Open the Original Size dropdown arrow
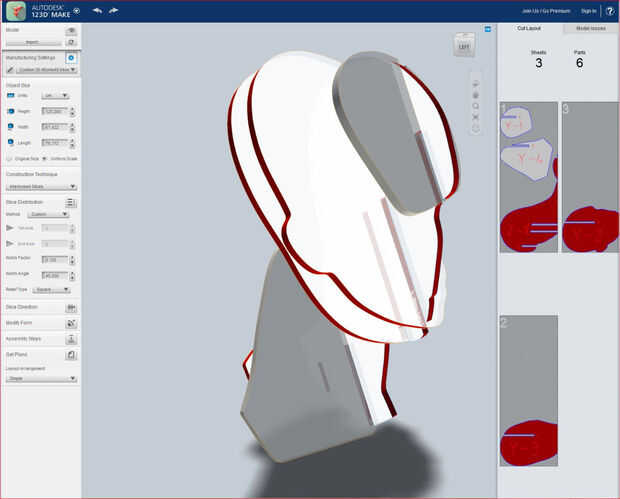 tap(44, 159)
